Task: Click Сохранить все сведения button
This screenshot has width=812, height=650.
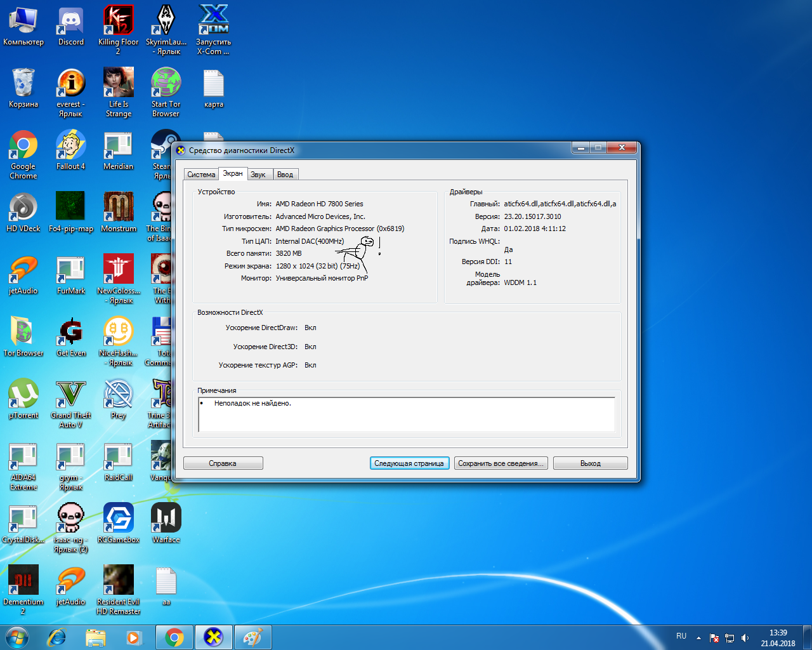Action: tap(501, 463)
